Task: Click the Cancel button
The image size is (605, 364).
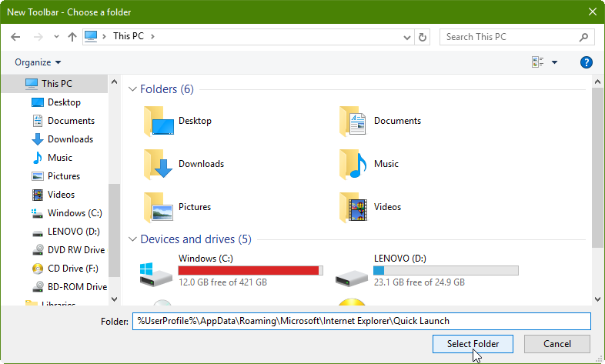Action: [557, 344]
